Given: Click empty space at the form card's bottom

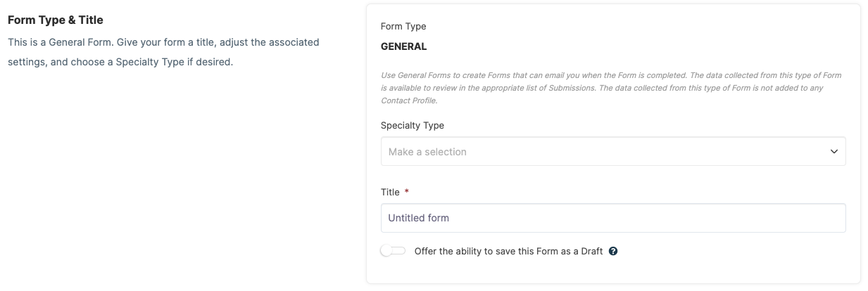Looking at the screenshot, I should 613,273.
